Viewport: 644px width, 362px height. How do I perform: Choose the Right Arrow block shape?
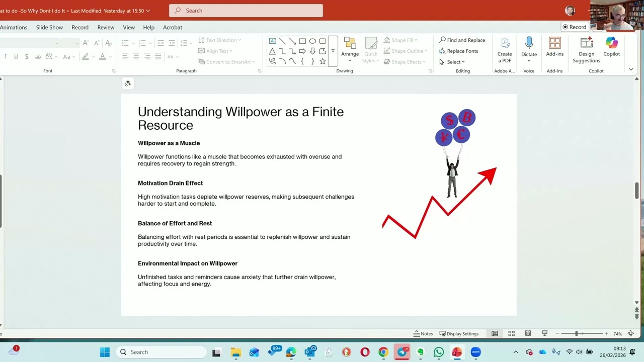point(302,51)
